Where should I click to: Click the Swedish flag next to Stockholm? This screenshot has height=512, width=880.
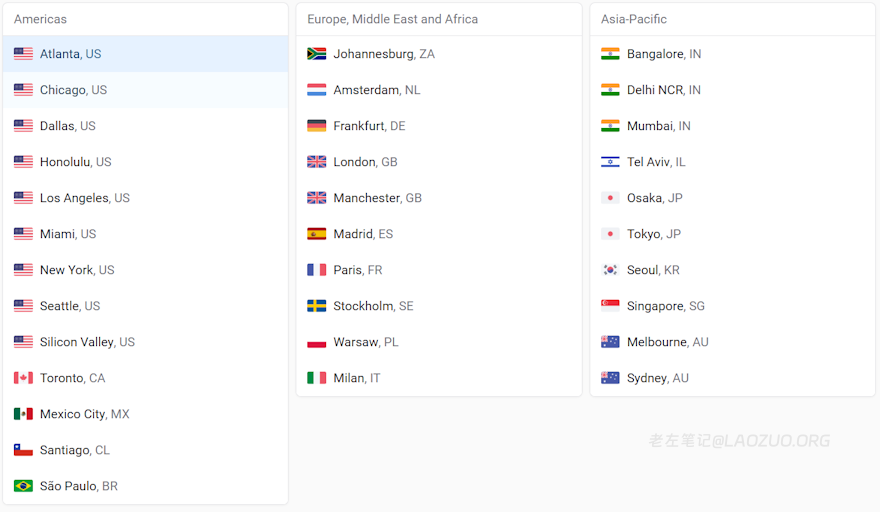pyautogui.click(x=317, y=306)
